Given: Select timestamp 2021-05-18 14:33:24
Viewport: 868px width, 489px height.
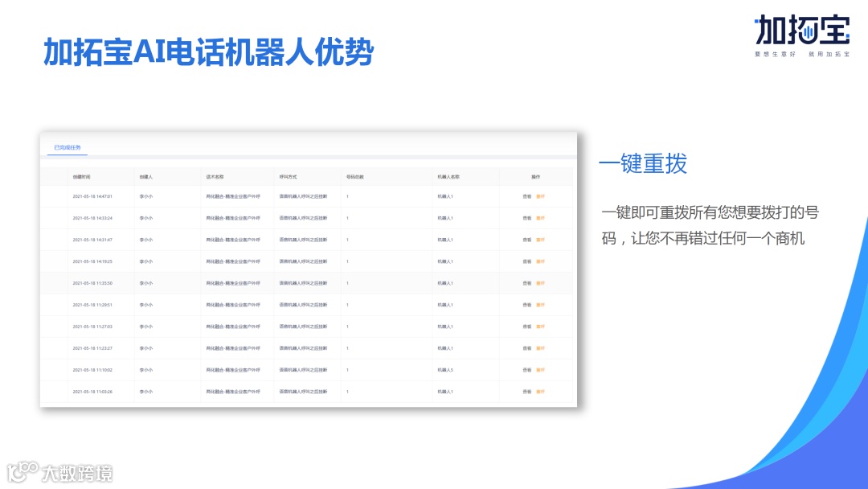Looking at the screenshot, I should coord(92,218).
